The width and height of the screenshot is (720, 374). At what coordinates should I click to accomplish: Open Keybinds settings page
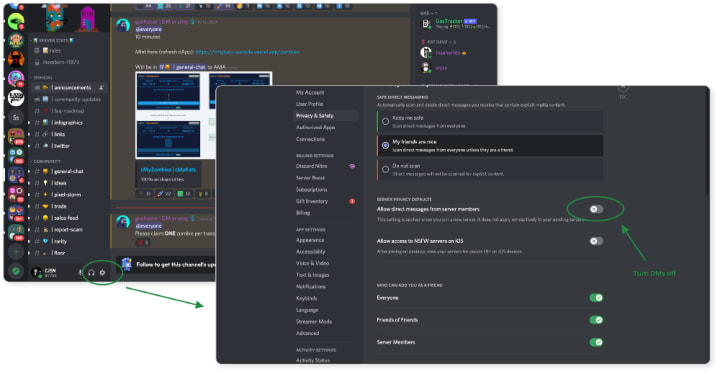pos(306,298)
